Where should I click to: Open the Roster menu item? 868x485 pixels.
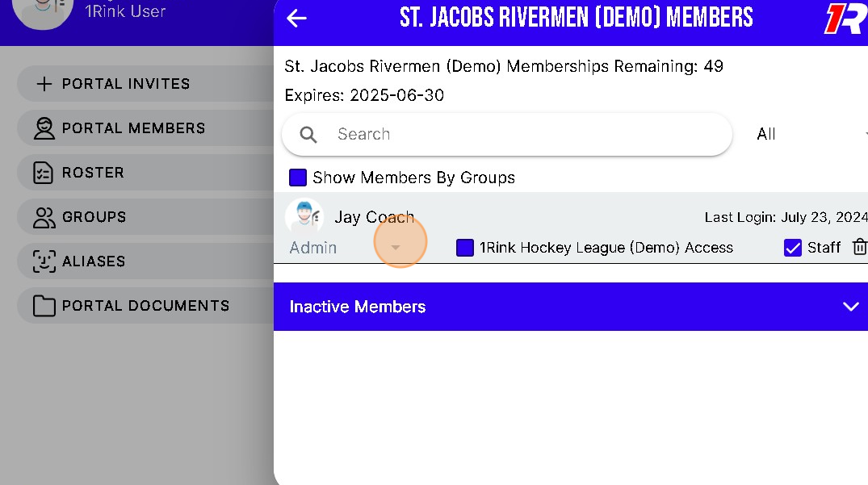[146, 173]
